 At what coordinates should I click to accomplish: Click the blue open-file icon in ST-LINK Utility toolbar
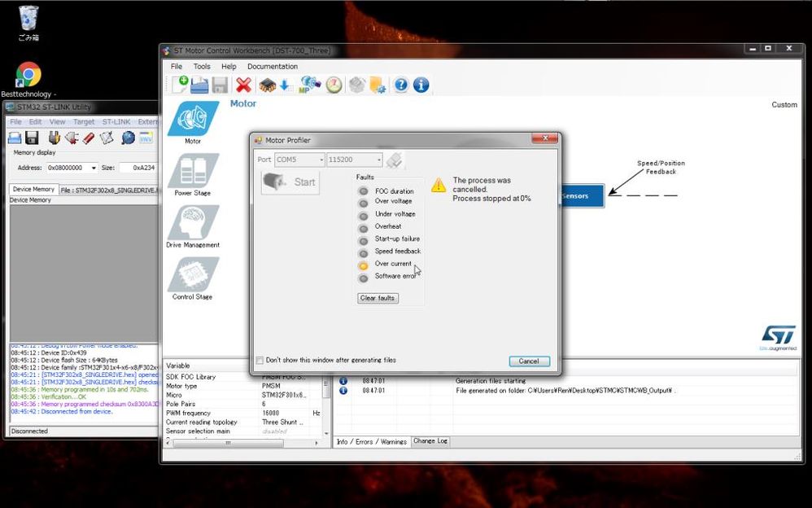pyautogui.click(x=15, y=138)
